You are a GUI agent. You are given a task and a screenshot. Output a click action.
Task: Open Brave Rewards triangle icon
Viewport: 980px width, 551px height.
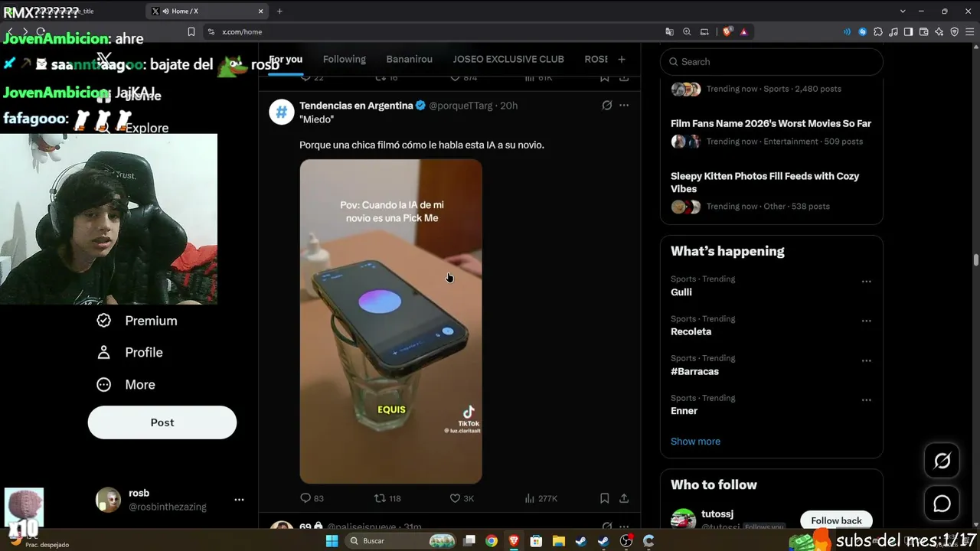click(x=743, y=31)
